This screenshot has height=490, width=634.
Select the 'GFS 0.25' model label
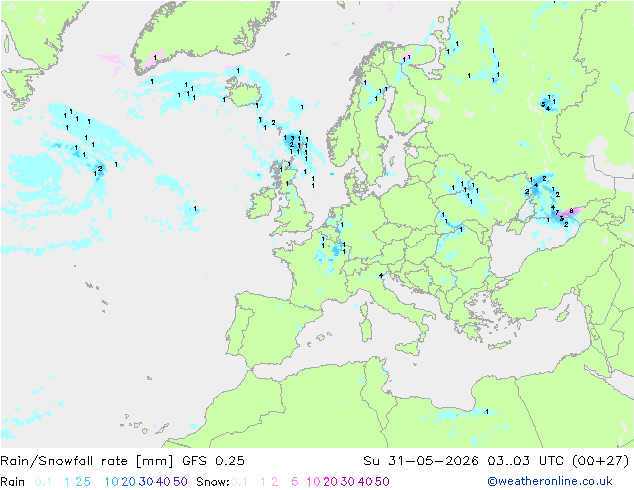coord(213,461)
